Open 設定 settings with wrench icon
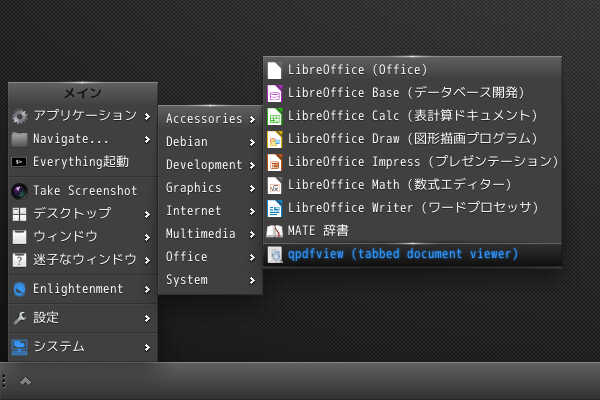 83,318
